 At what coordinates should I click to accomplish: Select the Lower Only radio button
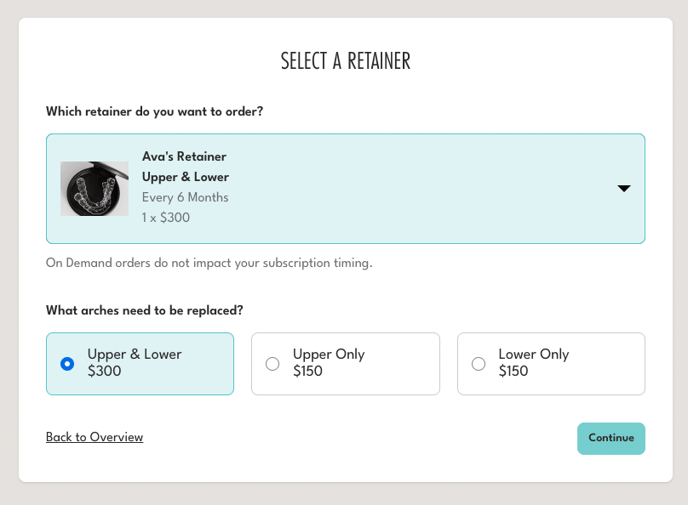click(478, 364)
